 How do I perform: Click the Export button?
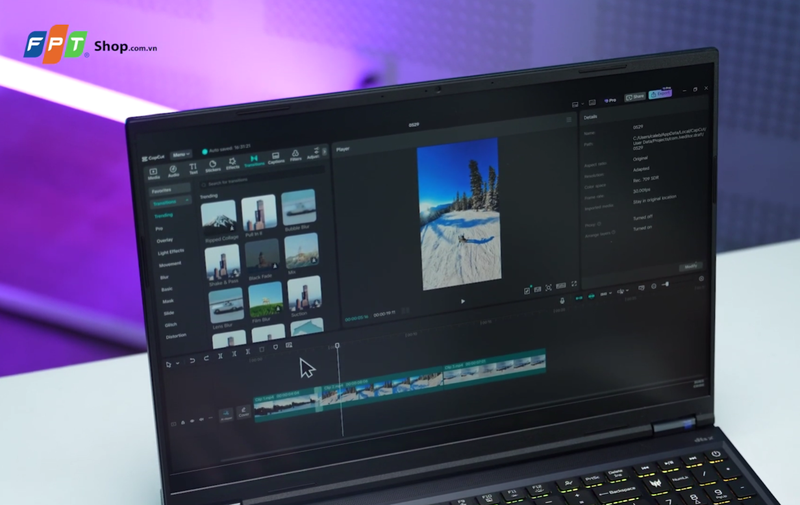coord(660,94)
